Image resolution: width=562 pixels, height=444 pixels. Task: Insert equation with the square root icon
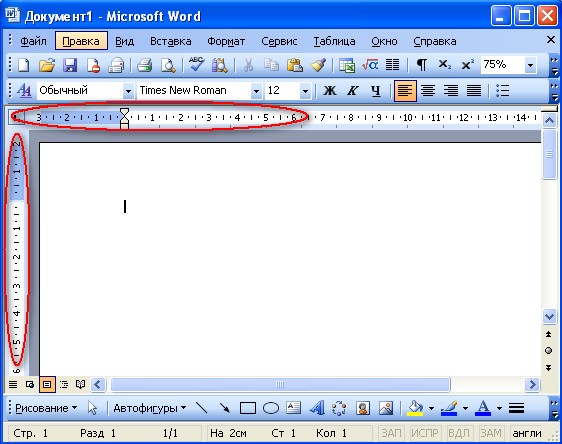pos(370,65)
